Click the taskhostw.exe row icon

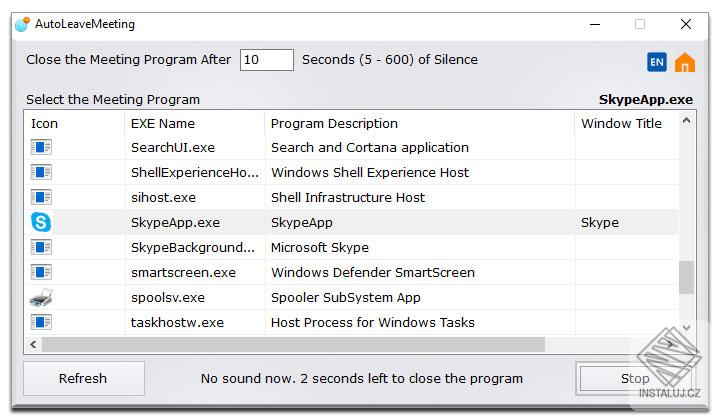pyautogui.click(x=41, y=323)
